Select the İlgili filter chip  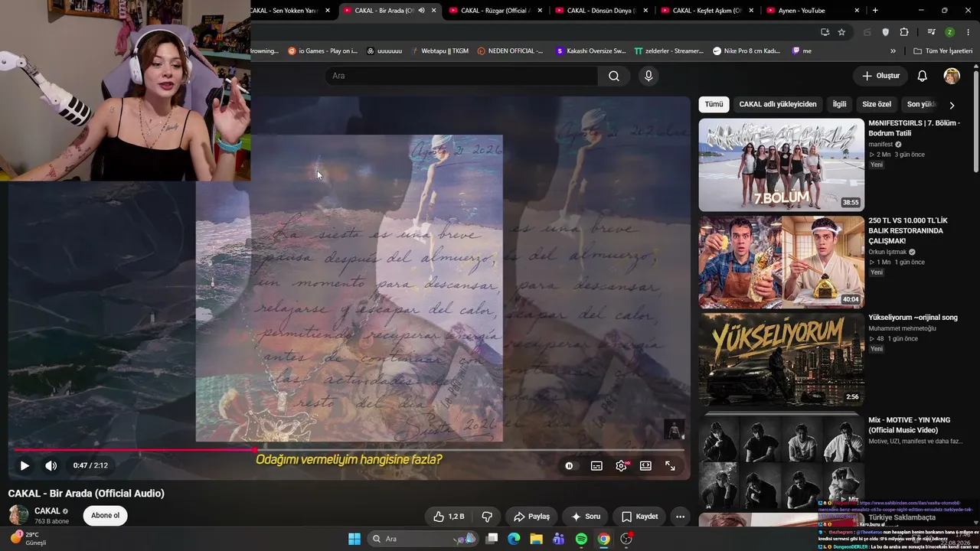840,104
